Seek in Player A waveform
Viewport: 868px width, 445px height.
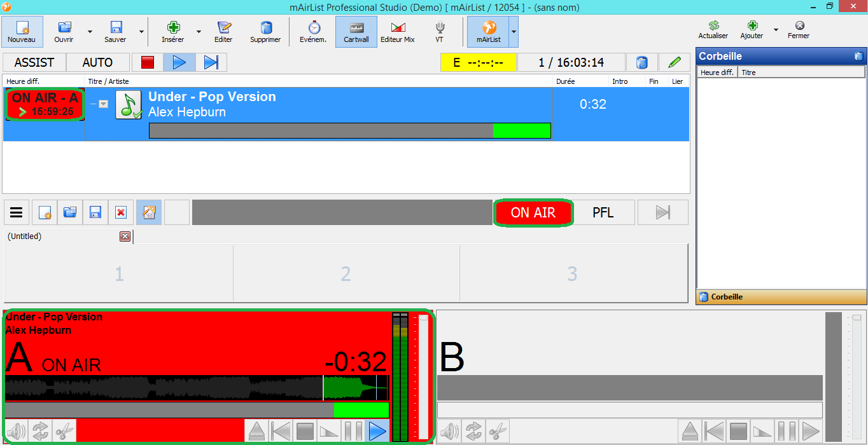[197, 388]
